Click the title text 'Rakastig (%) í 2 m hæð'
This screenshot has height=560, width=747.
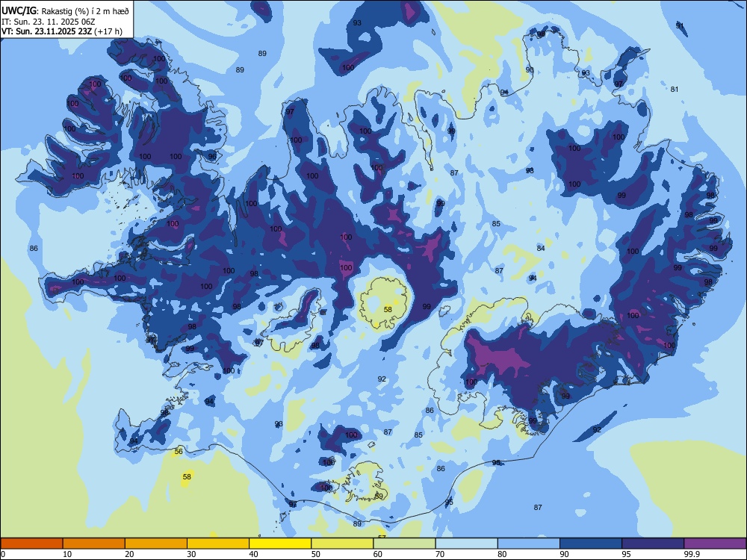coord(85,11)
